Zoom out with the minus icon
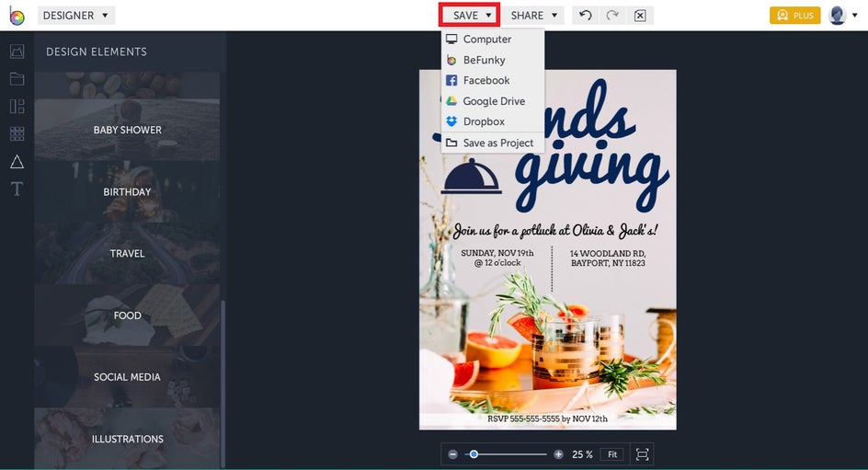868x470 pixels. point(452,454)
